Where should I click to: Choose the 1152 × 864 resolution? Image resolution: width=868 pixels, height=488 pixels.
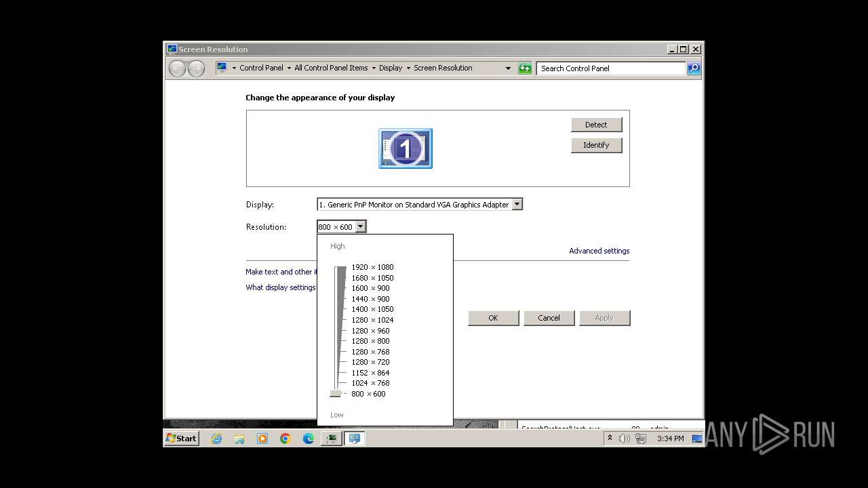370,373
